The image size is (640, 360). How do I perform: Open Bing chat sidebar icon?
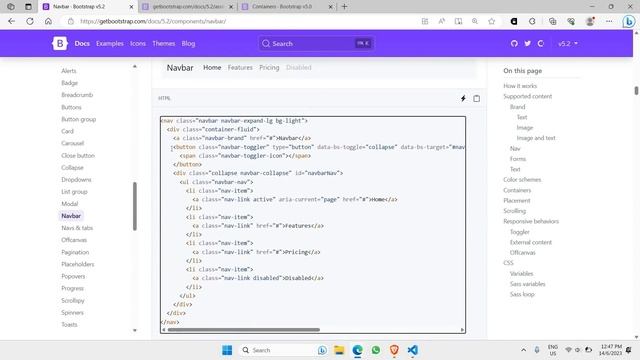tap(629, 21)
